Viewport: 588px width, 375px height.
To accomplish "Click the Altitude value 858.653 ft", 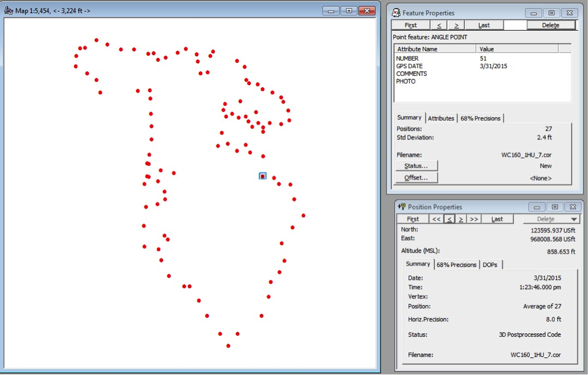I will [x=561, y=251].
